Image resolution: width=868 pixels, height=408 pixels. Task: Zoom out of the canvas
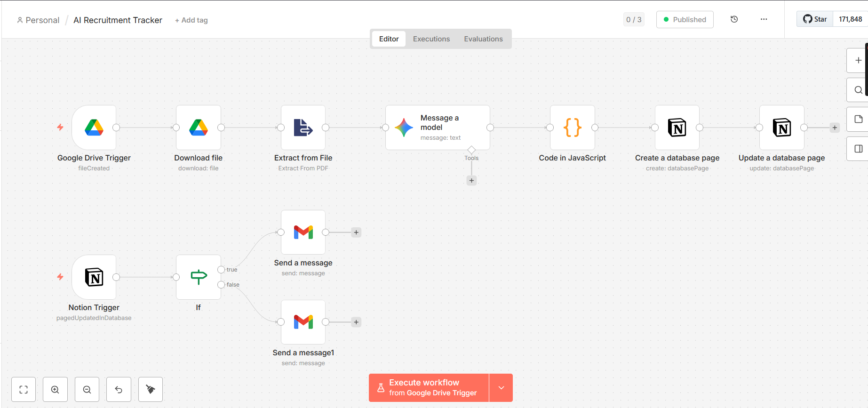pos(87,390)
